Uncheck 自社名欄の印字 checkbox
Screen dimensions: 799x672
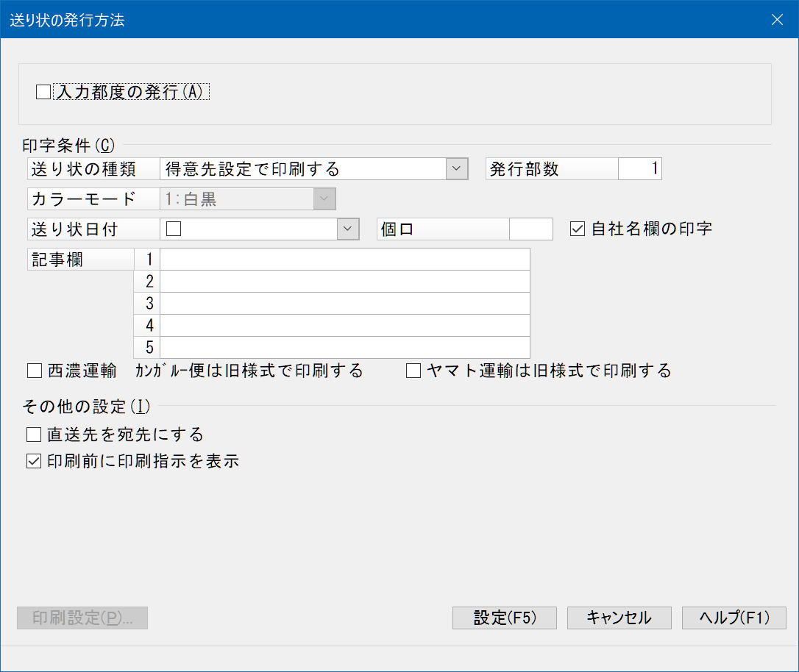[x=578, y=229]
